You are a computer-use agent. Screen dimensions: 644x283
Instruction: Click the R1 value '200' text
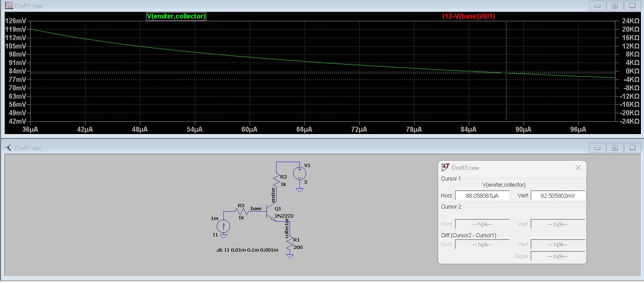pyautogui.click(x=298, y=247)
